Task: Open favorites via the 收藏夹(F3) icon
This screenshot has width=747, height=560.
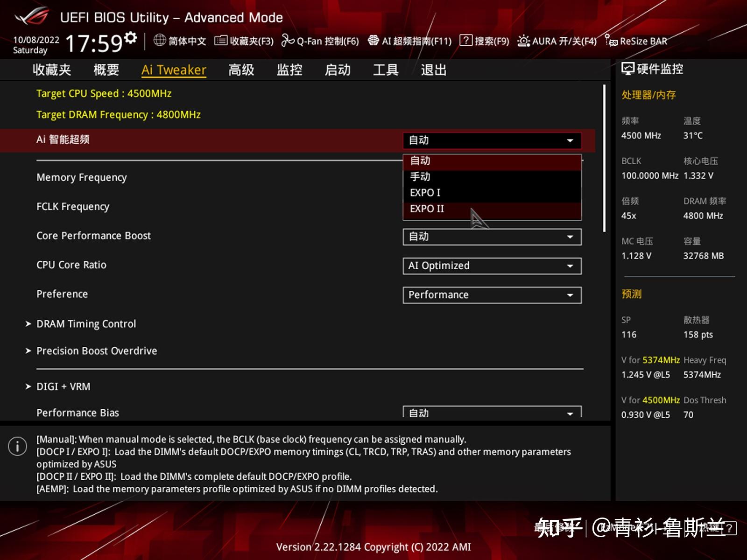Action: (221, 41)
